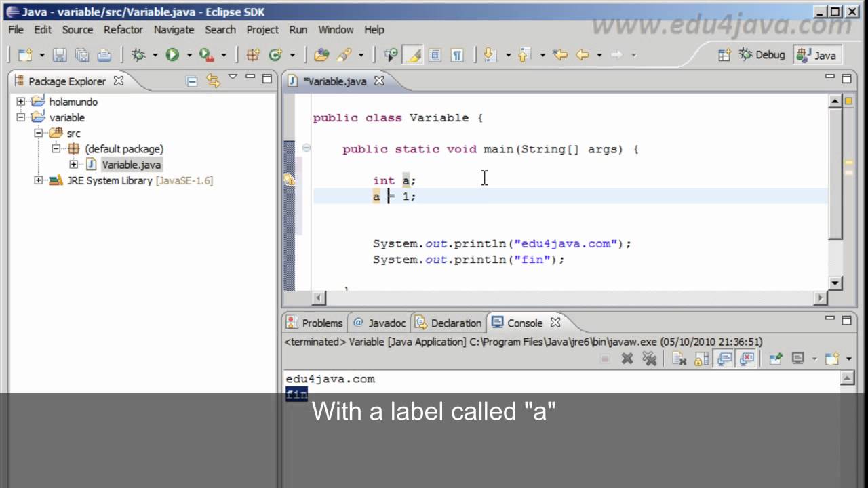Click the Open Perspective icon
Screen dimensions: 868x488
point(724,55)
